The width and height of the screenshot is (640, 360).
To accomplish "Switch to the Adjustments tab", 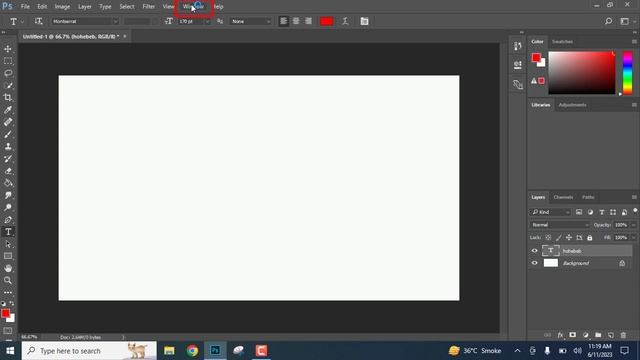I will click(x=572, y=105).
